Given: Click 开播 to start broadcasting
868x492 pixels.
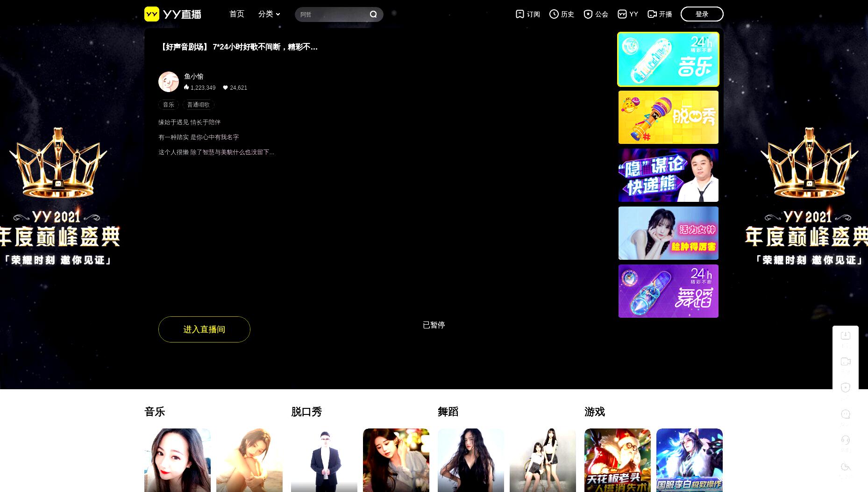Looking at the screenshot, I should pos(660,14).
